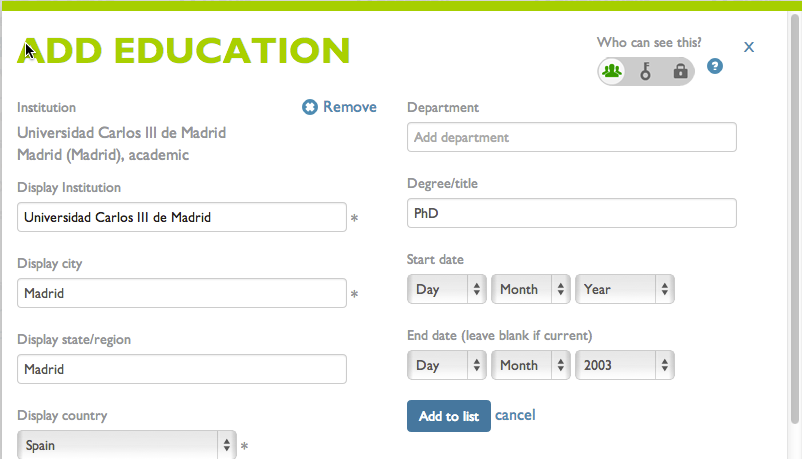This screenshot has width=802, height=459.
Task: Open the privacy help question mark icon
Action: [715, 66]
